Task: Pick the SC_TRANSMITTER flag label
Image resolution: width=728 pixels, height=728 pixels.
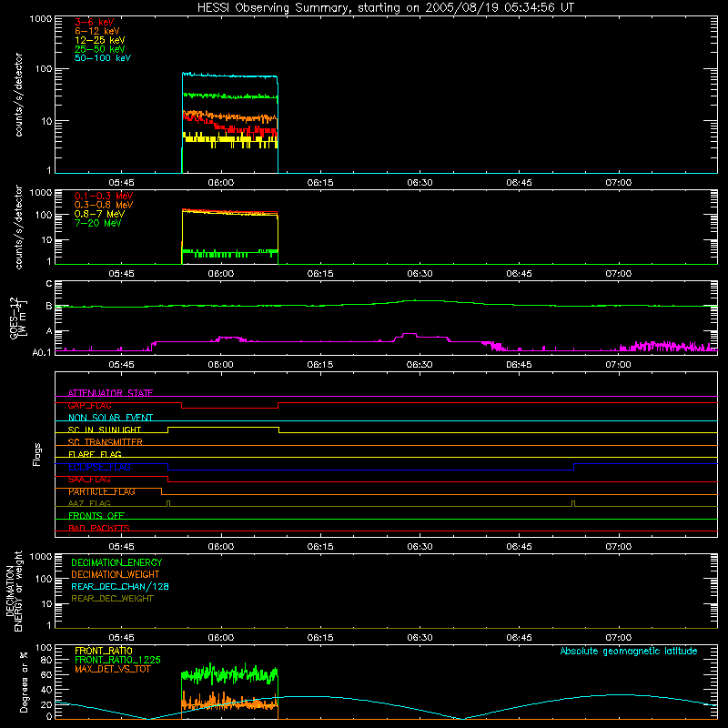Action: 105,442
